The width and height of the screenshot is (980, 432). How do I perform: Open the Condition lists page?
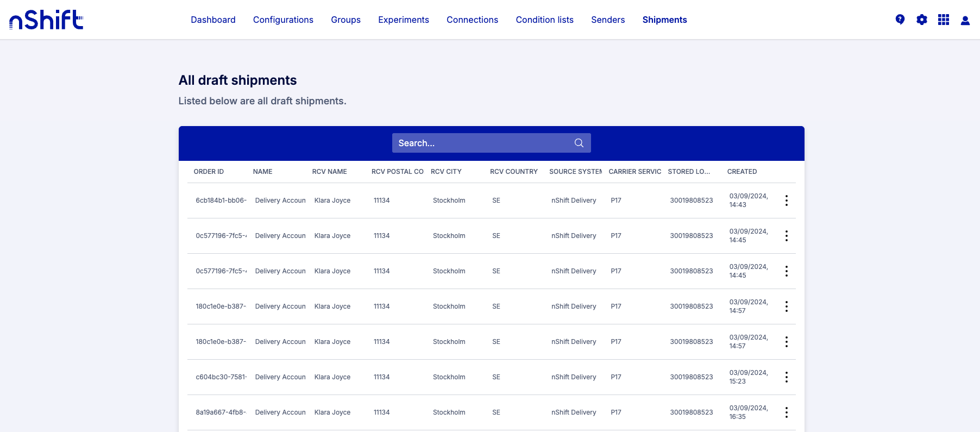click(x=544, y=20)
